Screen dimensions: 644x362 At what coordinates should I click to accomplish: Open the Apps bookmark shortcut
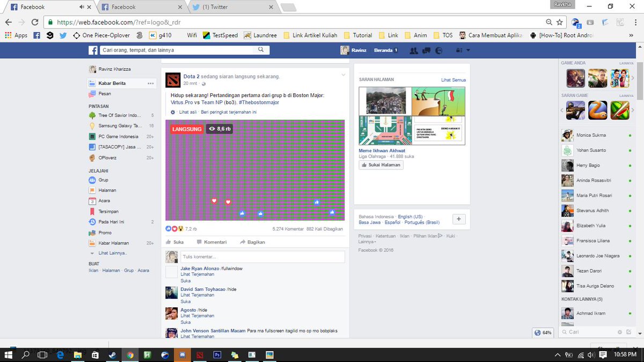click(16, 35)
